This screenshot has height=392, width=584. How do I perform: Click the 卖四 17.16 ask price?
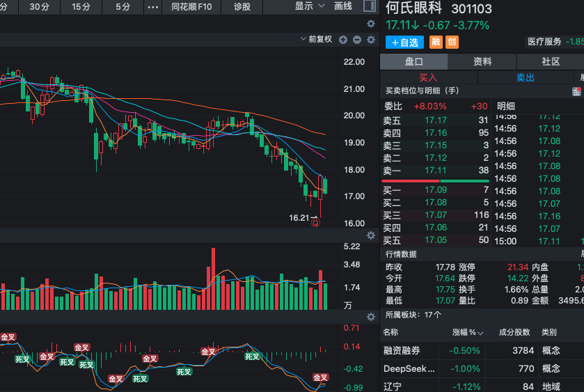pos(436,133)
